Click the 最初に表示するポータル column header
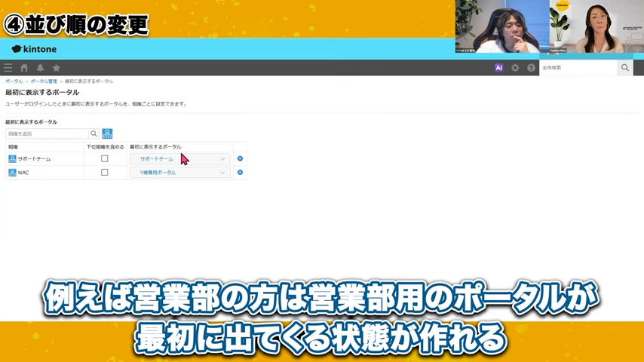The width and height of the screenshot is (644, 362). 155,147
